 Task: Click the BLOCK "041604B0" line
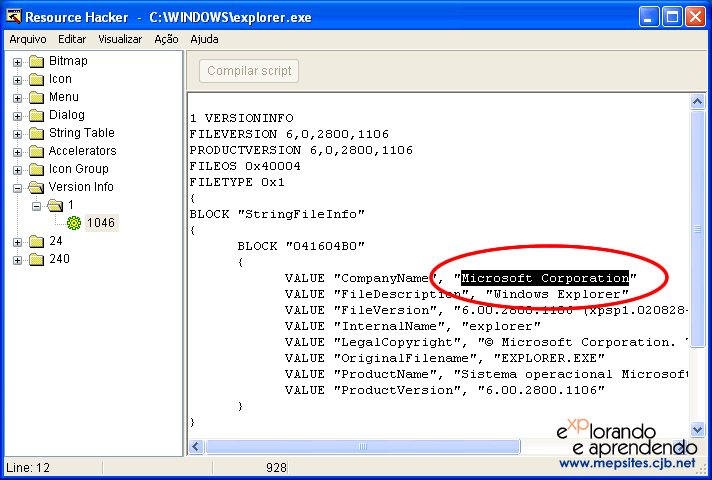(301, 246)
